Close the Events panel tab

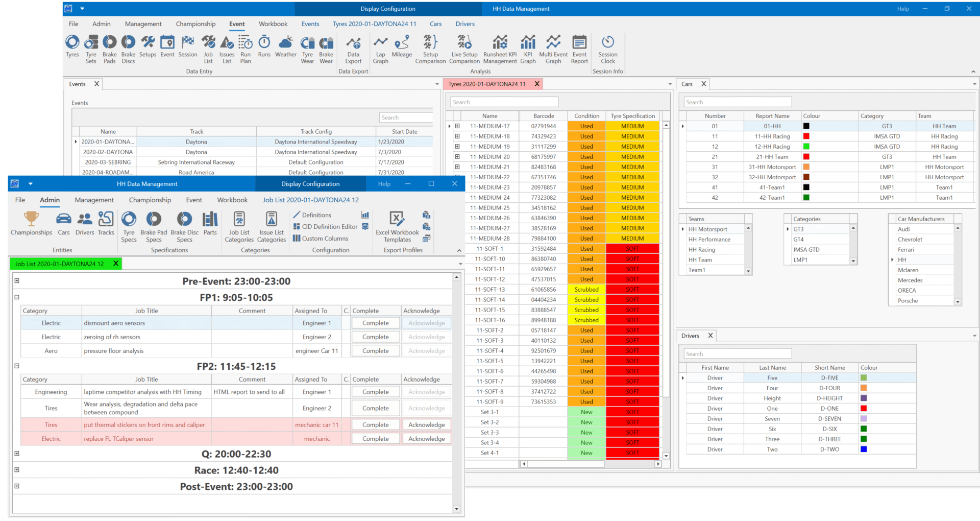pos(96,84)
